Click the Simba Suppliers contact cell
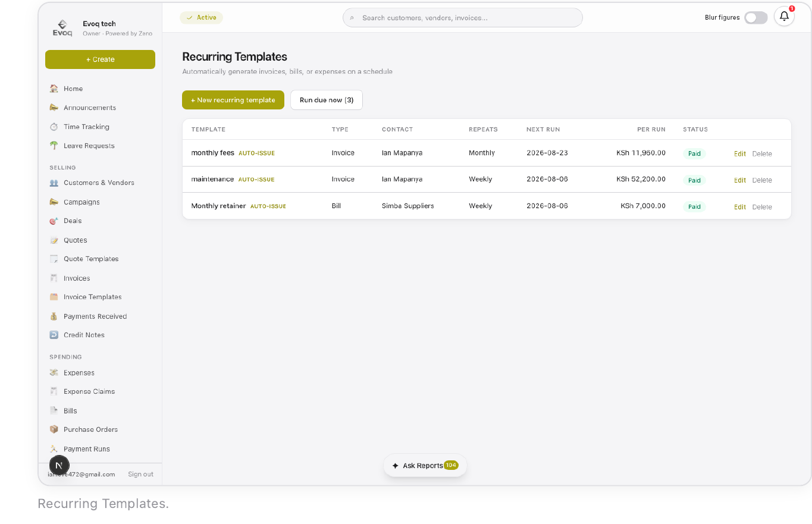Image resolution: width=812 pixels, height=524 pixels. click(x=408, y=206)
